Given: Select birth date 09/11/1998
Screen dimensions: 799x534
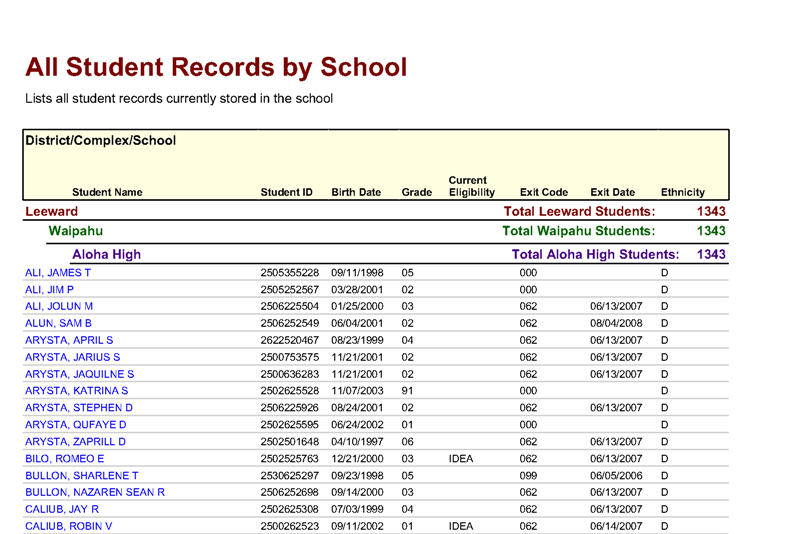Looking at the screenshot, I should [357, 273].
